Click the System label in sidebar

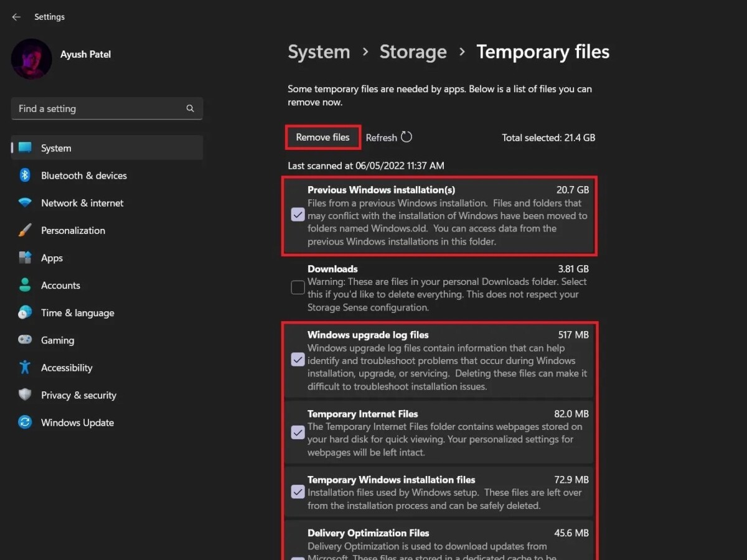tap(56, 148)
